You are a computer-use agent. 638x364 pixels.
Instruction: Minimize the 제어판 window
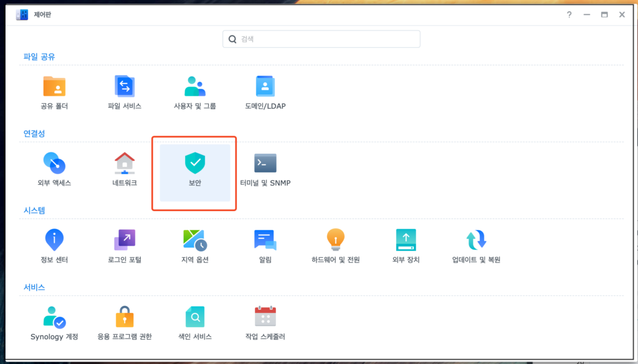coord(587,15)
